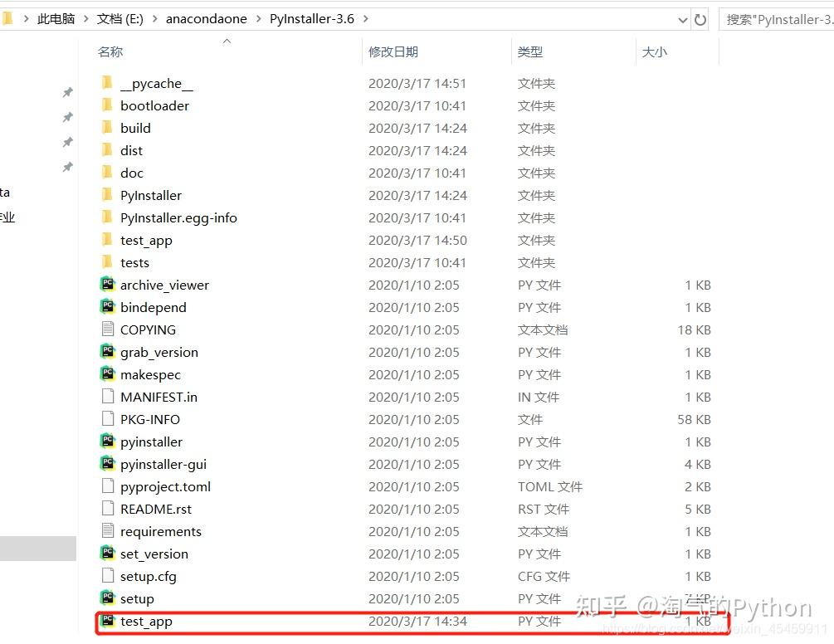This screenshot has height=644, width=834.
Task: Open the archive_viewer Python script
Action: (x=165, y=285)
